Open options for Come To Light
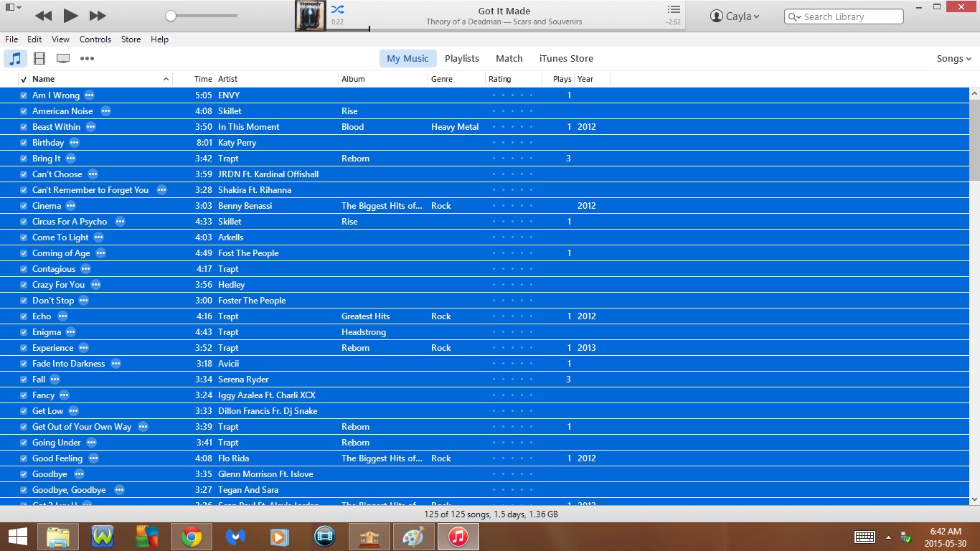 [x=98, y=237]
